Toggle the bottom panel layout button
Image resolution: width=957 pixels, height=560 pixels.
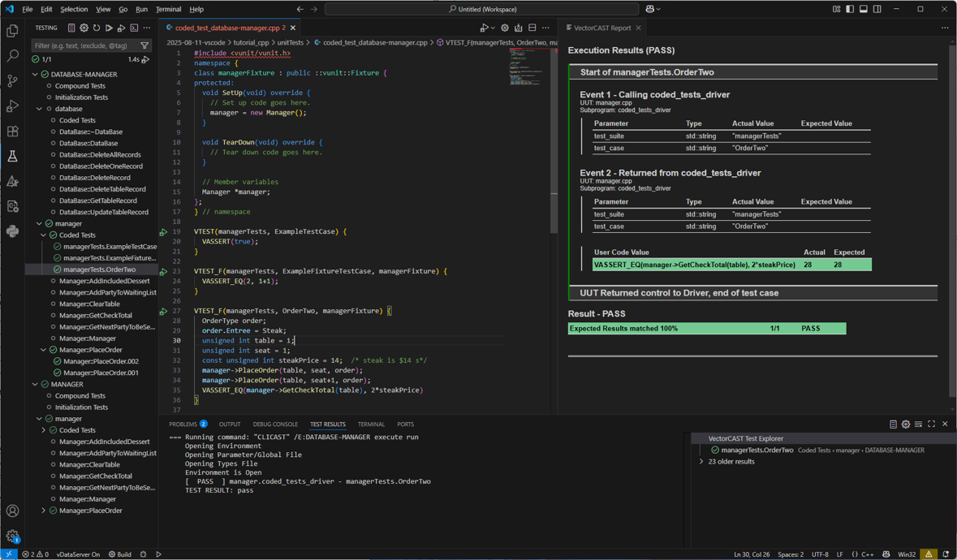pos(864,9)
